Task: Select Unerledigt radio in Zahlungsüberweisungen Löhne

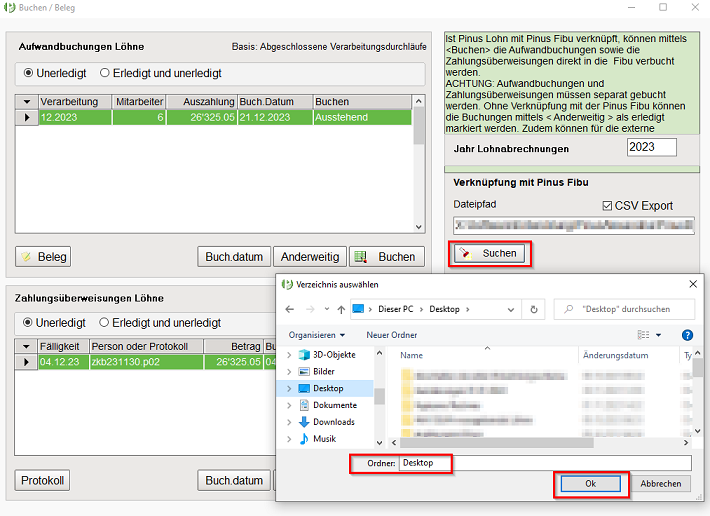Action: (54, 323)
